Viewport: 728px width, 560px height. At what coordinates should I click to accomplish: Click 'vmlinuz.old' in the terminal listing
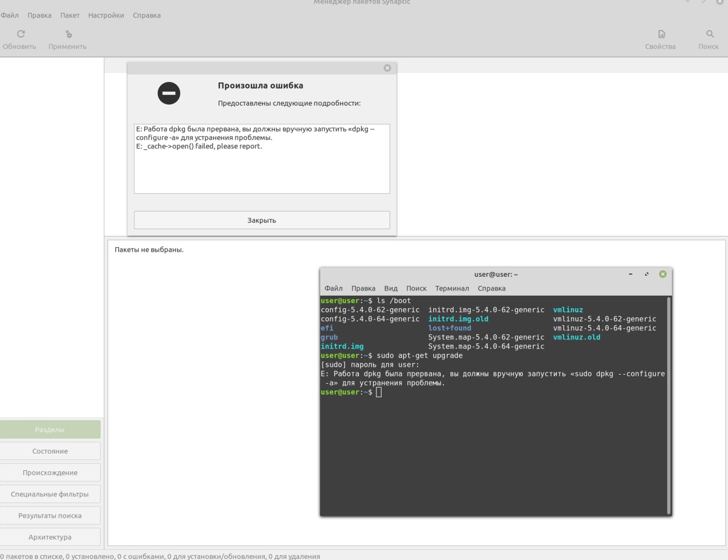click(x=577, y=337)
